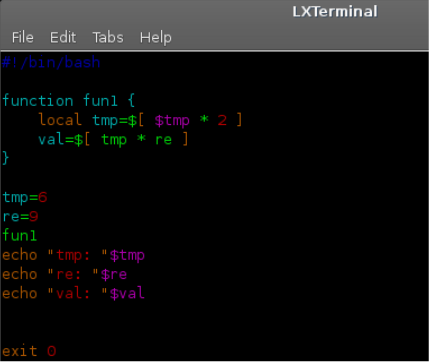The height and width of the screenshot is (362, 430).
Task: Click the '$tmp' variable in the local line
Action: pyautogui.click(x=172, y=120)
